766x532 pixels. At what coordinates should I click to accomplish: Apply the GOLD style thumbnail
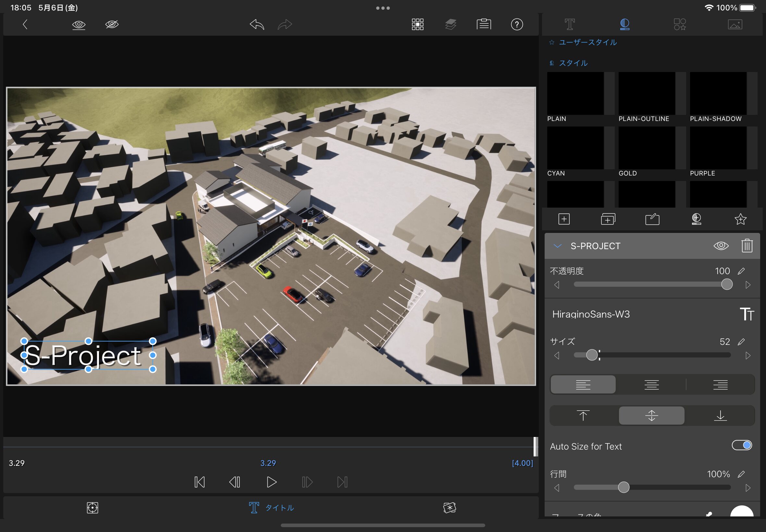(646, 148)
